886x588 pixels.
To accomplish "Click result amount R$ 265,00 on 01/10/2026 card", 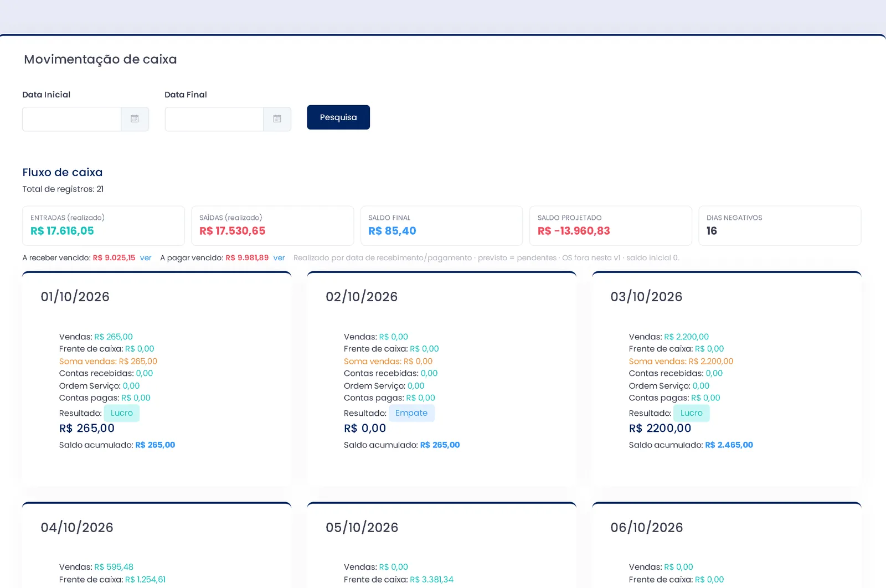I will point(87,429).
